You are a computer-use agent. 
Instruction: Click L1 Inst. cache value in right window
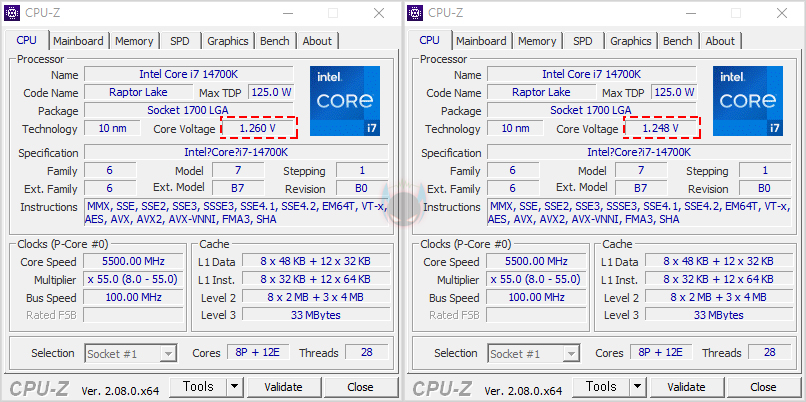pyautogui.click(x=719, y=279)
